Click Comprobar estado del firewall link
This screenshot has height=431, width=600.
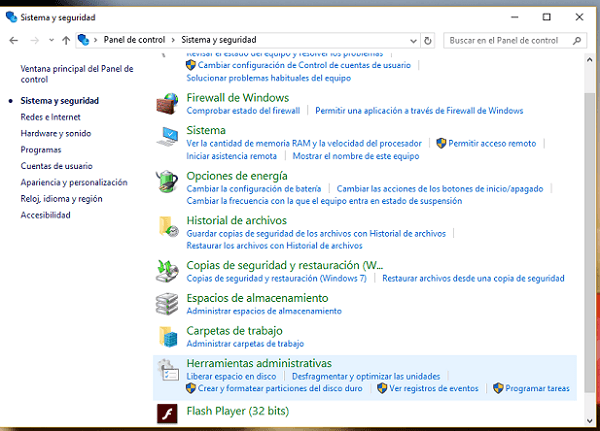(243, 111)
